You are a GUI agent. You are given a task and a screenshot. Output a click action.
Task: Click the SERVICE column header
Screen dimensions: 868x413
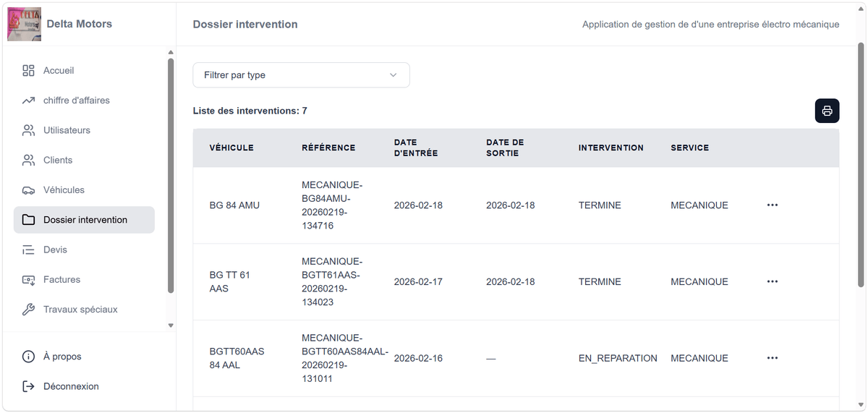coord(690,148)
